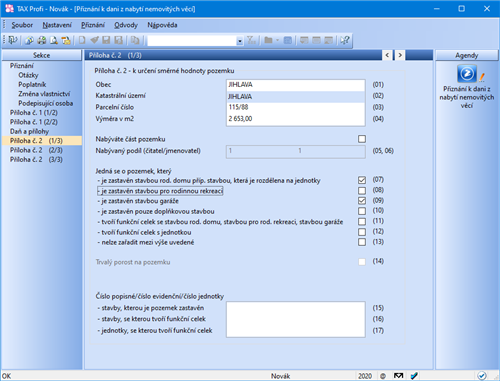The width and height of the screenshot is (500, 381).
Task: Select Otázky section in tree
Action: [x=28, y=75]
